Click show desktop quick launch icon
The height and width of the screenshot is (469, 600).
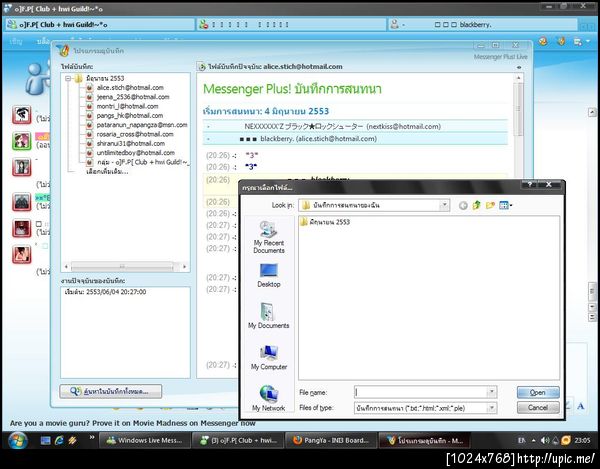(46, 440)
